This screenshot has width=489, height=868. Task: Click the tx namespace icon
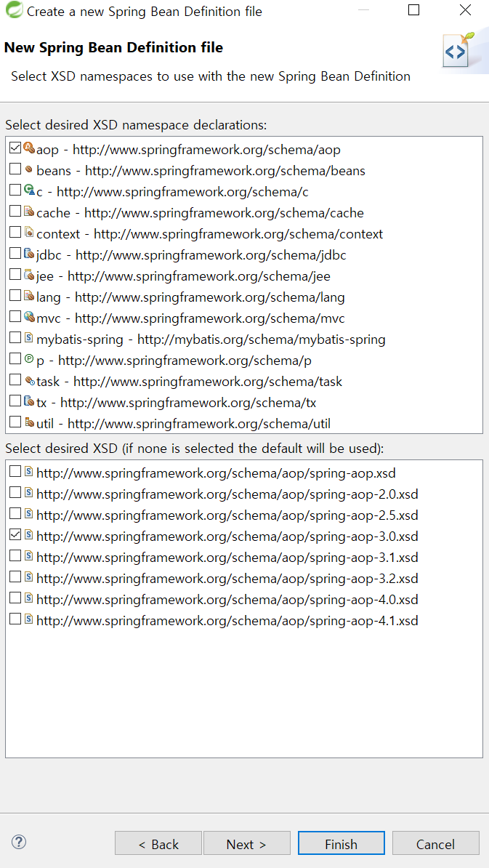point(29,402)
